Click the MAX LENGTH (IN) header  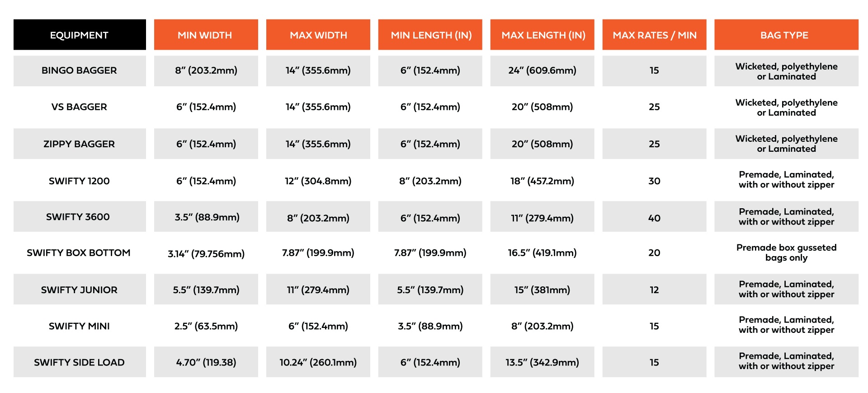pos(543,35)
